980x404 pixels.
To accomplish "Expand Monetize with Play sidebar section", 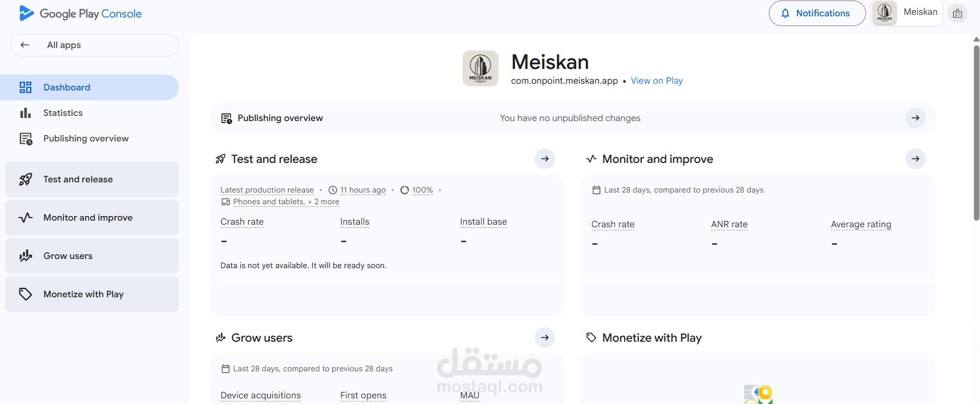I will 92,294.
